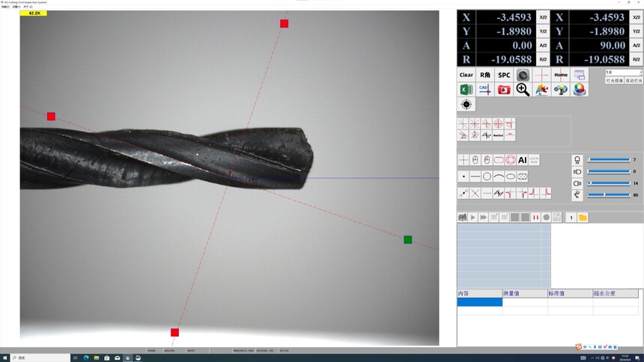The height and width of the screenshot is (362, 644).
Task: Click the 标准值 column header
Action: [570, 293]
